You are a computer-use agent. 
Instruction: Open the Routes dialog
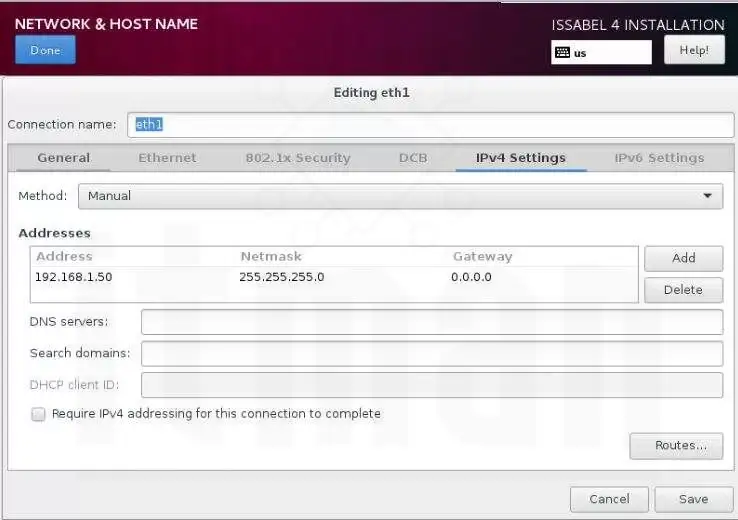(x=676, y=446)
